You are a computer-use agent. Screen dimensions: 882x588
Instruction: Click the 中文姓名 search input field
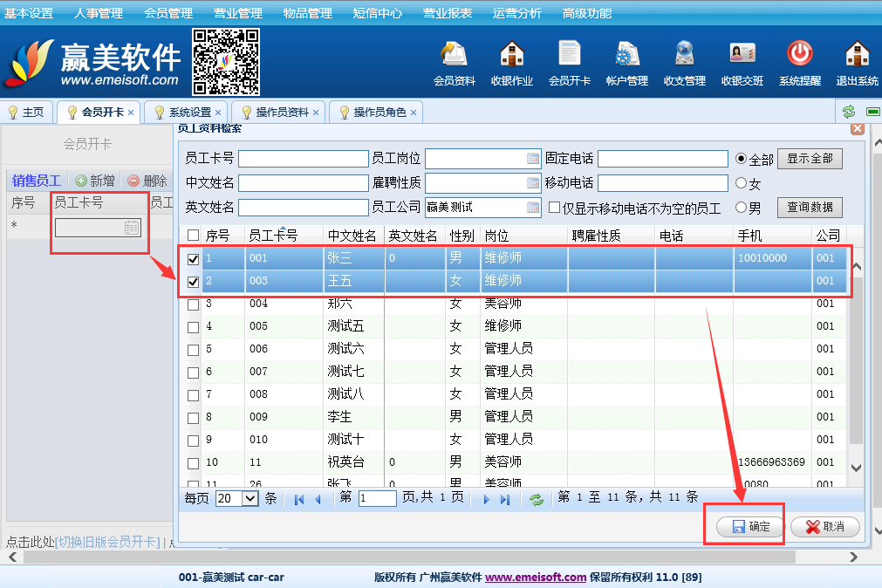(x=303, y=183)
